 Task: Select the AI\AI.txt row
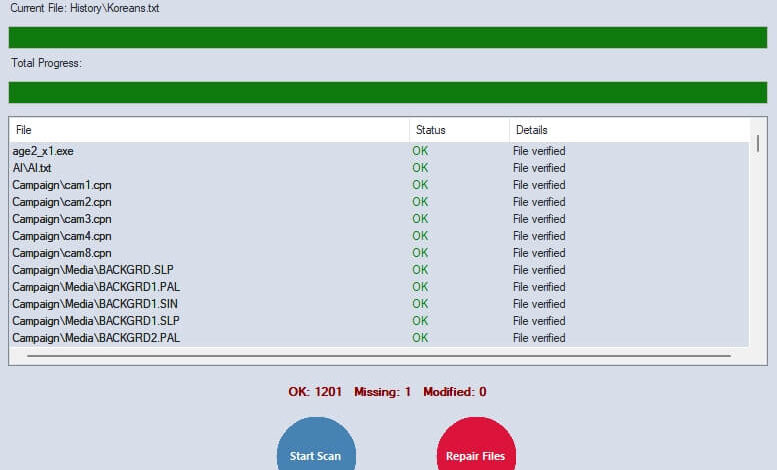(379, 168)
